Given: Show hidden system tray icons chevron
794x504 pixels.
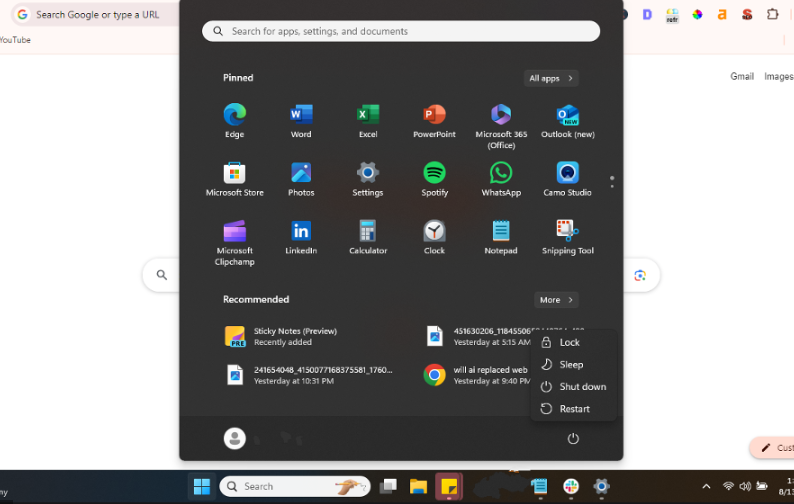Looking at the screenshot, I should (706, 486).
